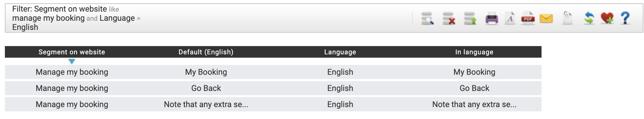Viewport: 644px width, 119px height.
Task: Add to favorites with the heart icon
Action: point(607,18)
